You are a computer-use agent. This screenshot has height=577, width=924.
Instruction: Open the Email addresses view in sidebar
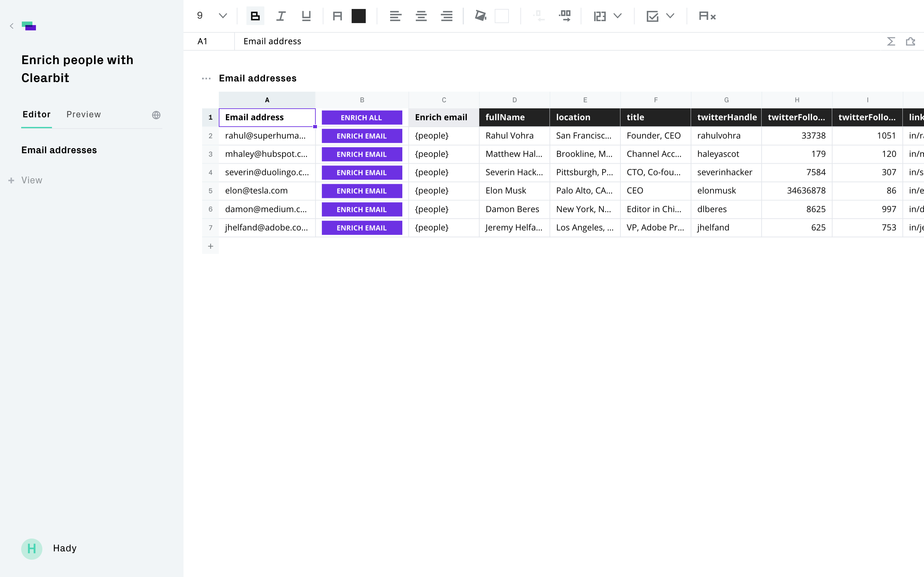click(59, 150)
